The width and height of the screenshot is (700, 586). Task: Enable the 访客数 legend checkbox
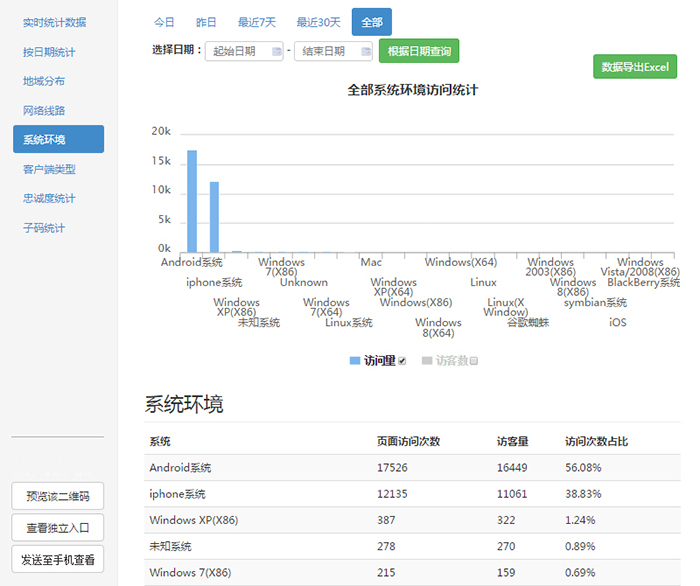pos(474,361)
